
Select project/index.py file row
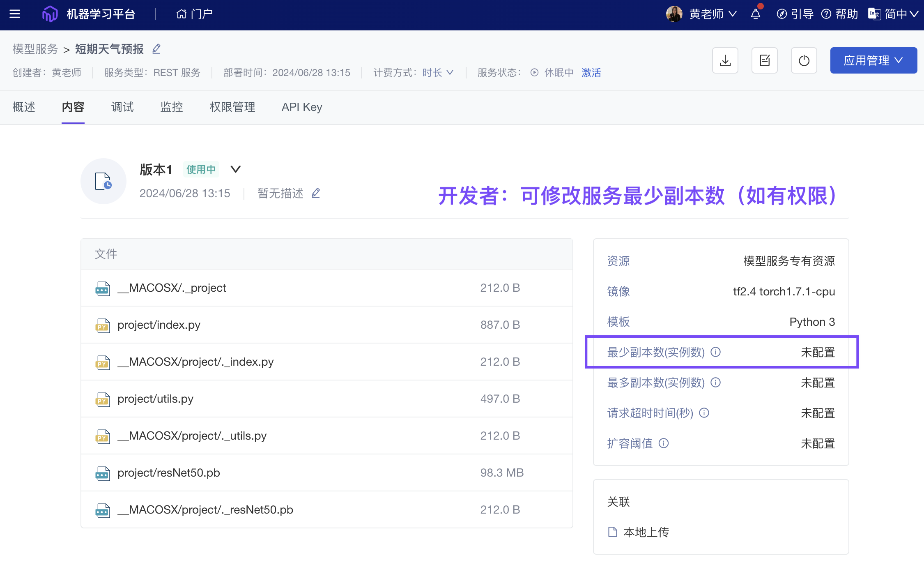point(159,325)
